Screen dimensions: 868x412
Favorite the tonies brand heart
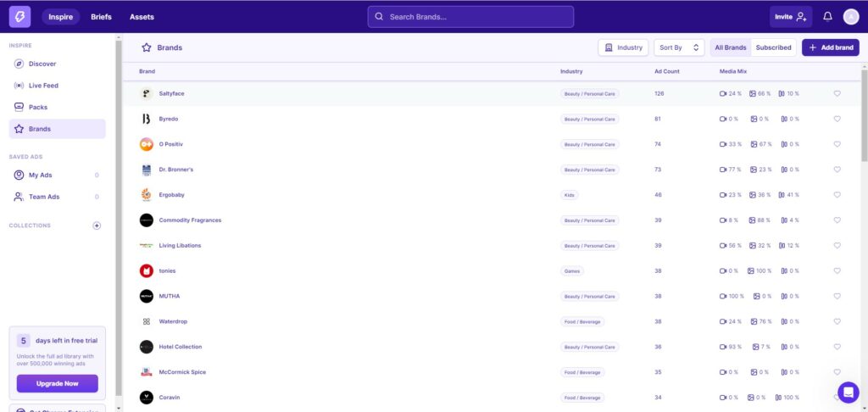(837, 270)
